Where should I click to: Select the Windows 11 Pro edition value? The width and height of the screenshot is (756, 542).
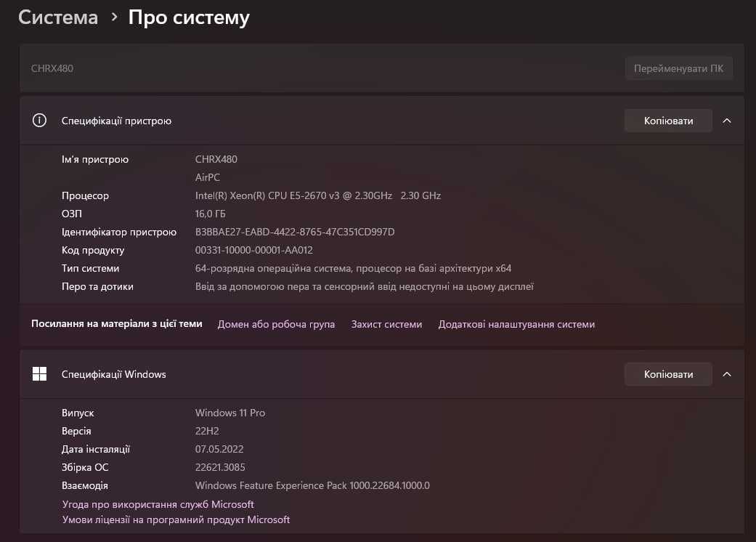(230, 413)
